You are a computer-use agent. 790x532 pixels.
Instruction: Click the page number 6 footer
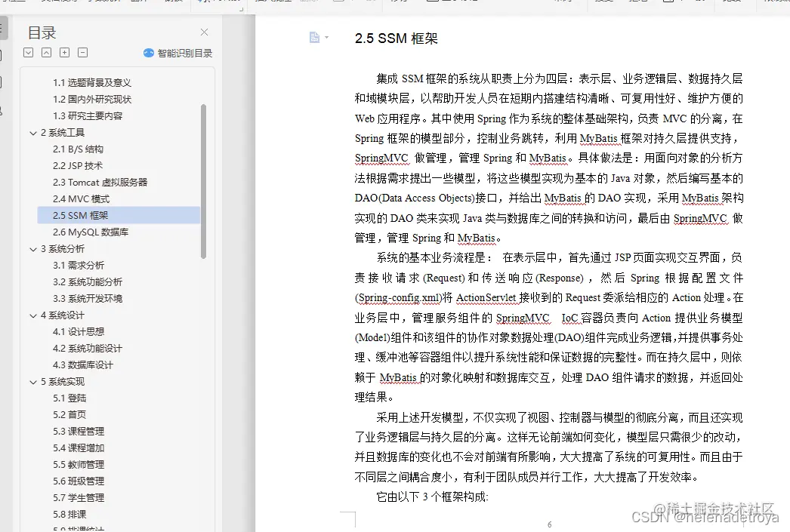click(550, 524)
